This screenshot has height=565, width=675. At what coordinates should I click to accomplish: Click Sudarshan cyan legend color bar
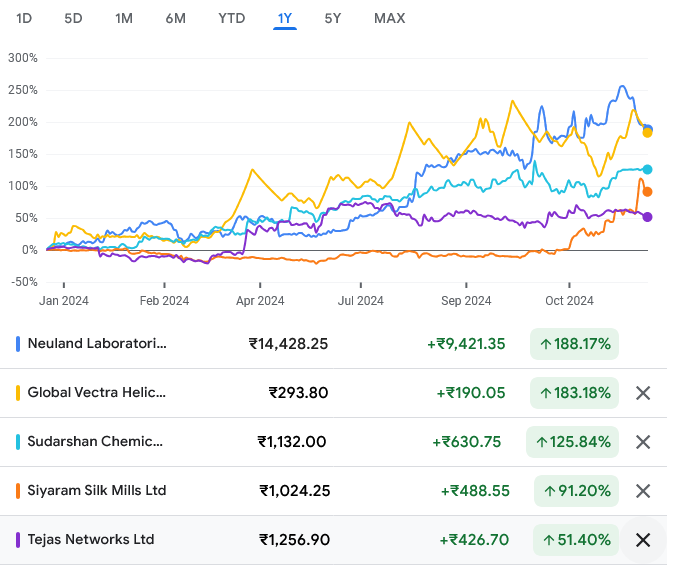[18, 442]
